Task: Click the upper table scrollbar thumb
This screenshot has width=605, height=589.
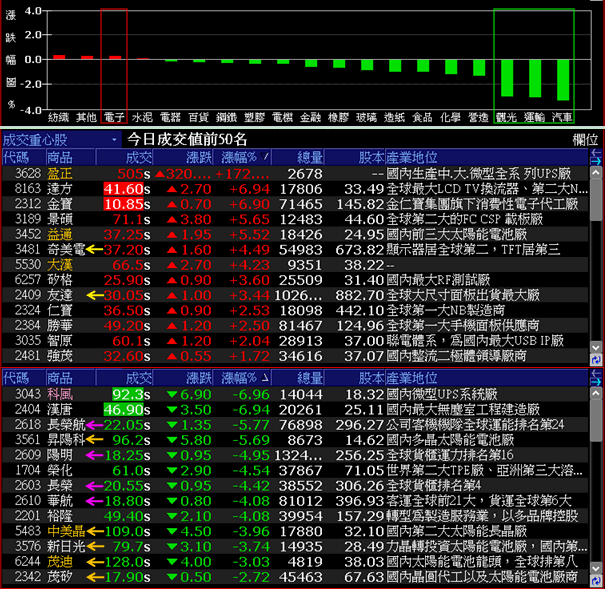Action: tap(596, 200)
